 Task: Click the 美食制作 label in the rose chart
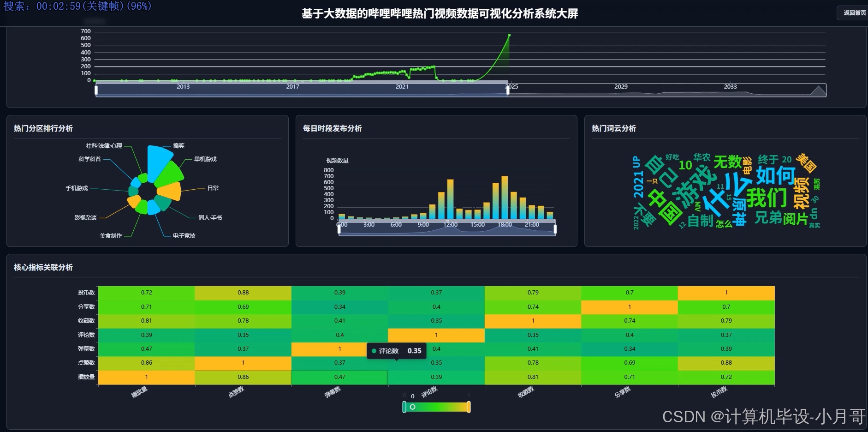click(111, 235)
